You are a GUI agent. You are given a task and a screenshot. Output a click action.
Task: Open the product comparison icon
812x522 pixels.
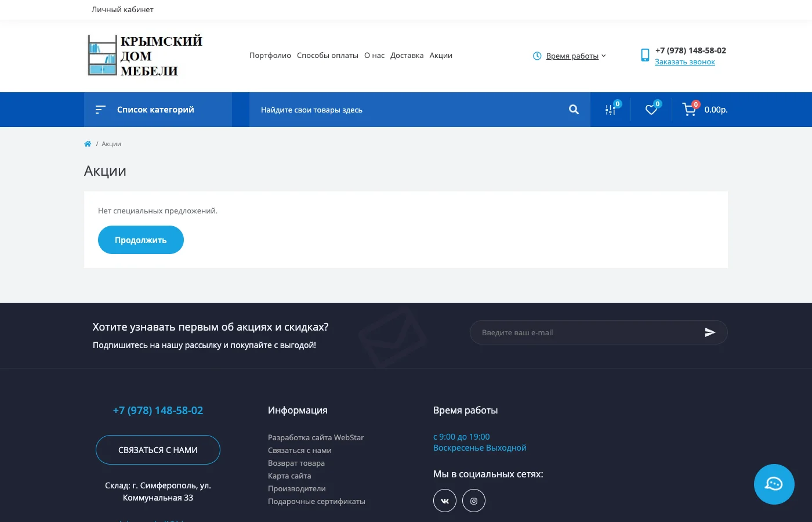tap(611, 110)
